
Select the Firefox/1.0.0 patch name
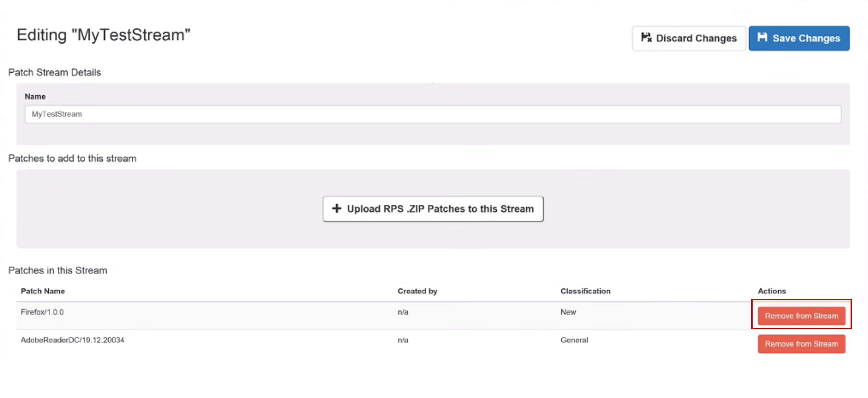(42, 312)
